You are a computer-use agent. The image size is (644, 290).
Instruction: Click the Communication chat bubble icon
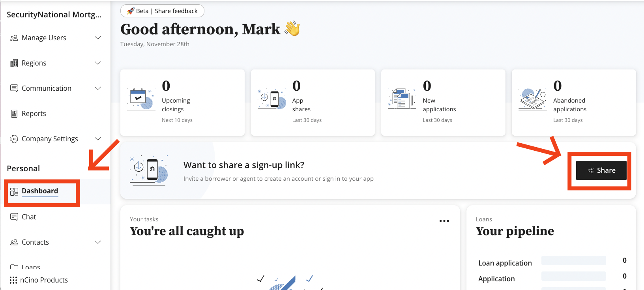pyautogui.click(x=14, y=88)
